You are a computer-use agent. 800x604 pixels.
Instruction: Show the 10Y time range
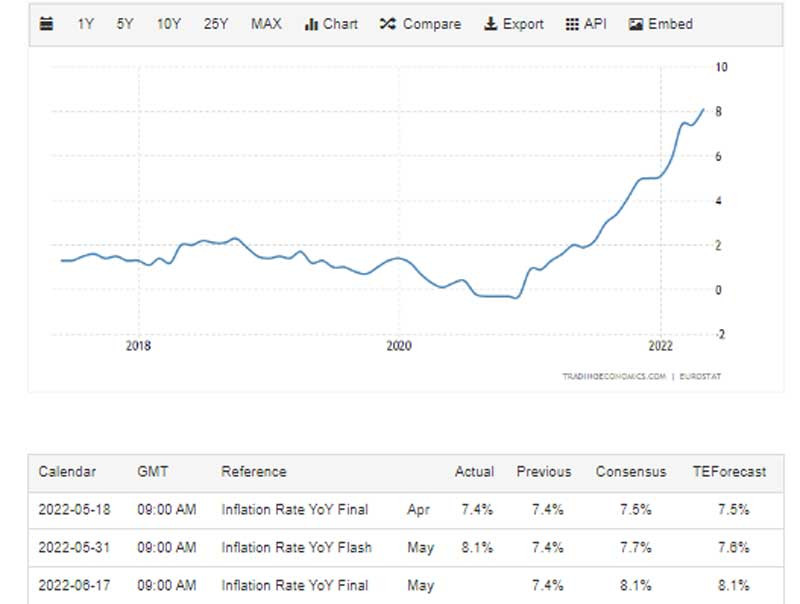coord(169,24)
